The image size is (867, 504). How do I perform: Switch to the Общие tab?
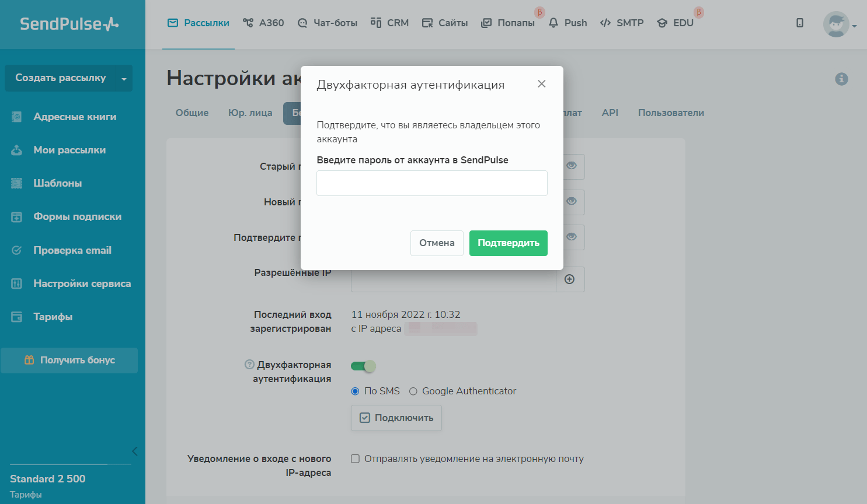pyautogui.click(x=191, y=113)
